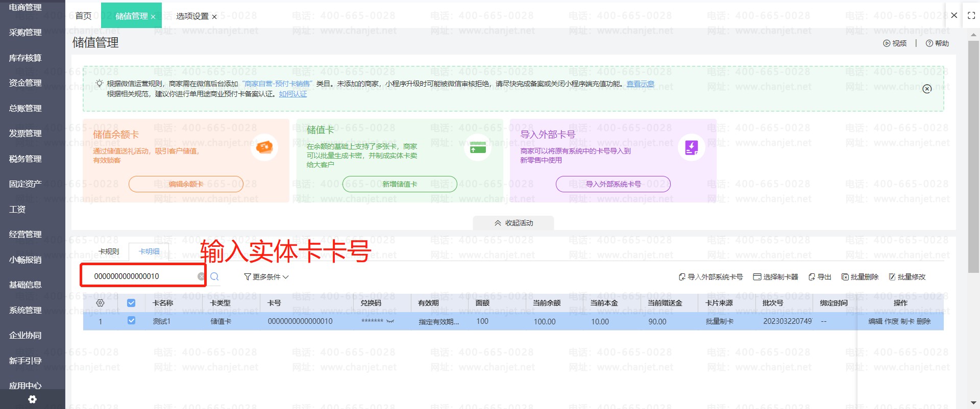Click 批量修改 toolbar action

[x=907, y=277]
